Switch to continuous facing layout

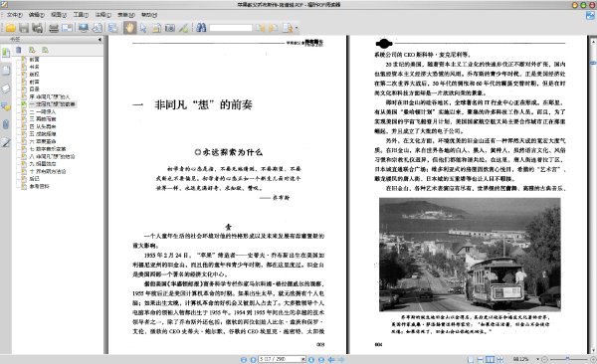[499, 359]
